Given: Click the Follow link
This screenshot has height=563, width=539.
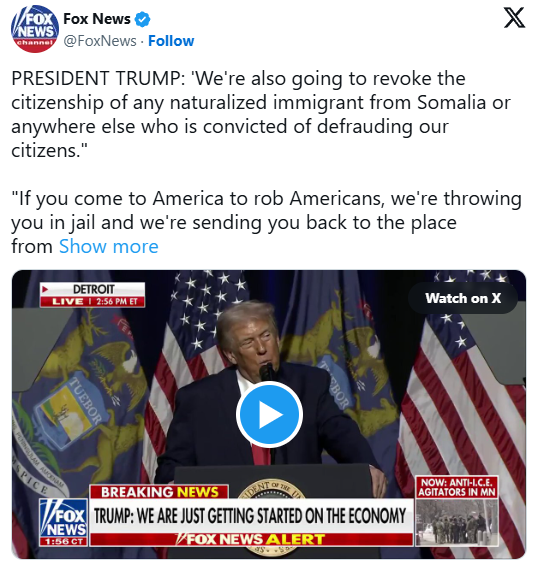Looking at the screenshot, I should pos(171,41).
